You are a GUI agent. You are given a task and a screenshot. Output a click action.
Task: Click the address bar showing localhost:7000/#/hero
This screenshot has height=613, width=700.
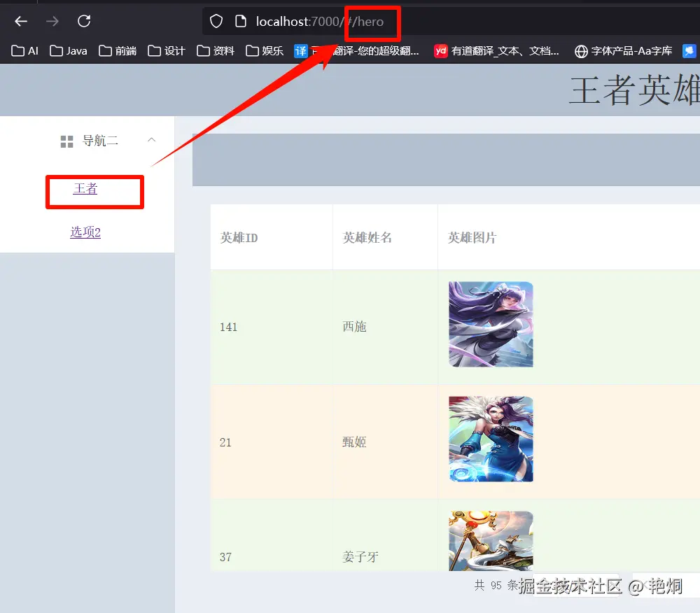pos(315,21)
